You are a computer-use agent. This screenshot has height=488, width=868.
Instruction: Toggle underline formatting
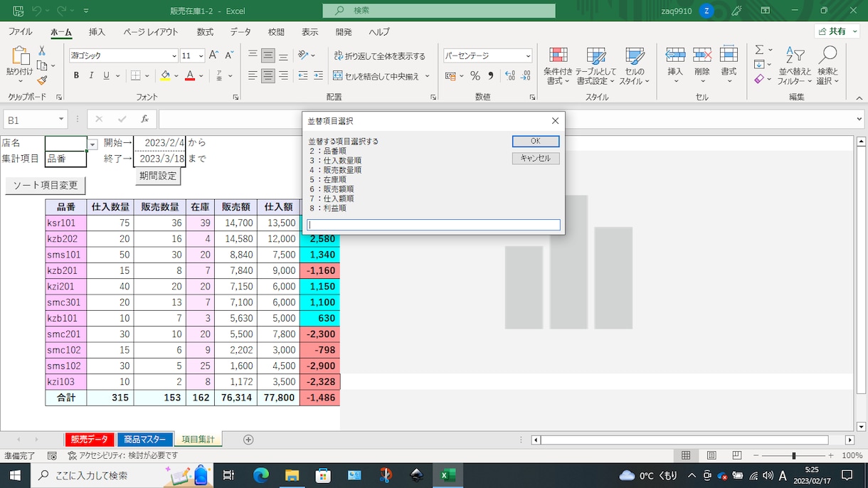106,76
